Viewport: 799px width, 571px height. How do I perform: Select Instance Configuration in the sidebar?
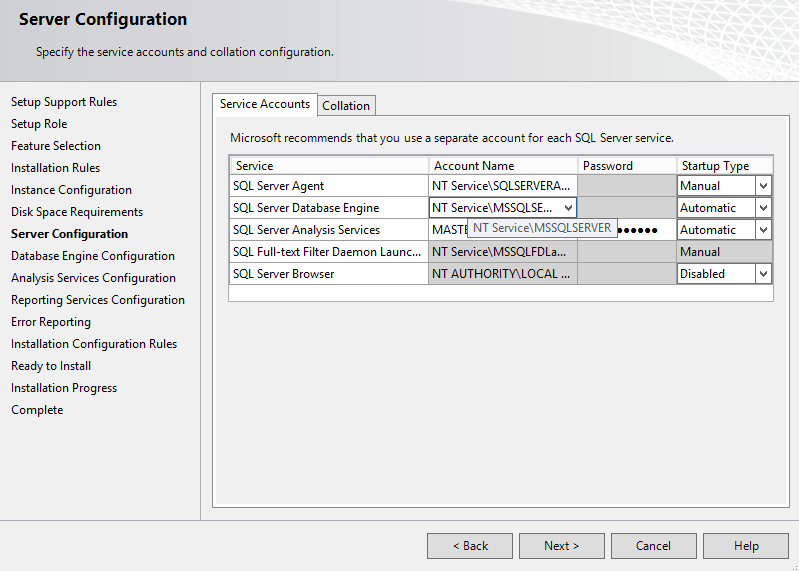[71, 190]
